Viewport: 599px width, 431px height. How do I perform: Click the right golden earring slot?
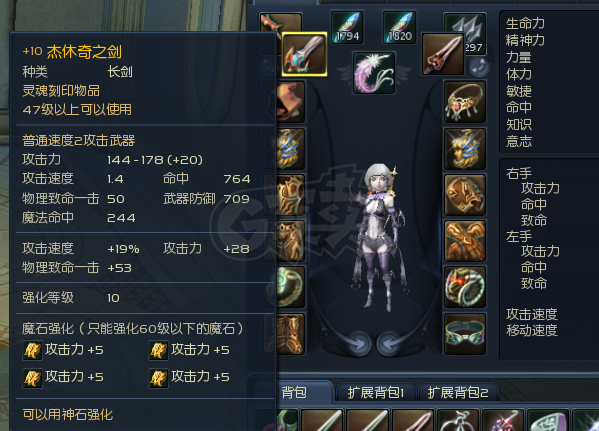[x=465, y=149]
